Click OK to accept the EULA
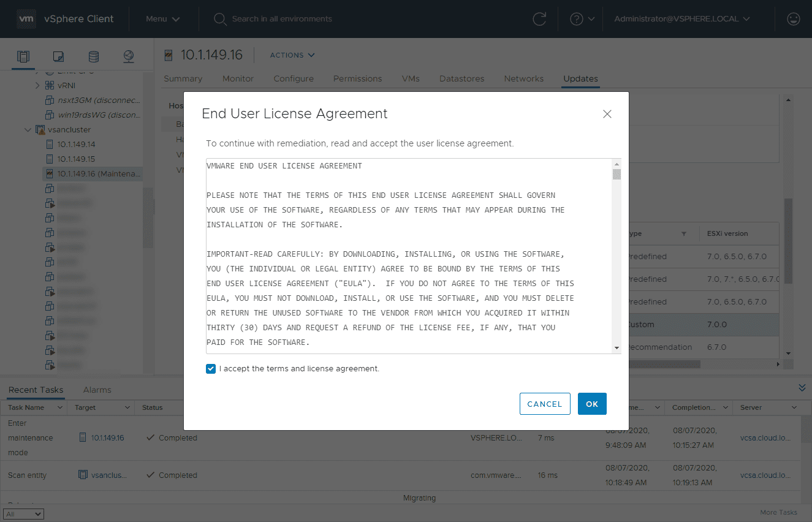The width and height of the screenshot is (812, 522). tap(591, 404)
